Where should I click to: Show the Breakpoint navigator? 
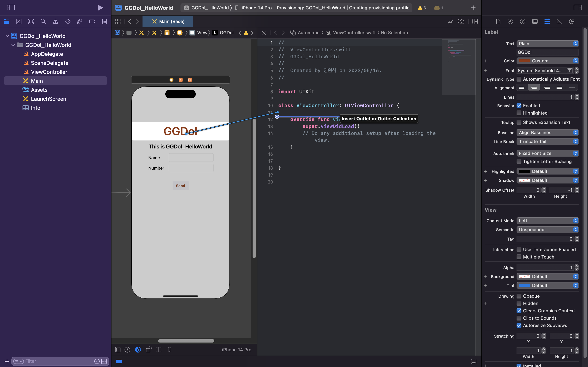92,21
